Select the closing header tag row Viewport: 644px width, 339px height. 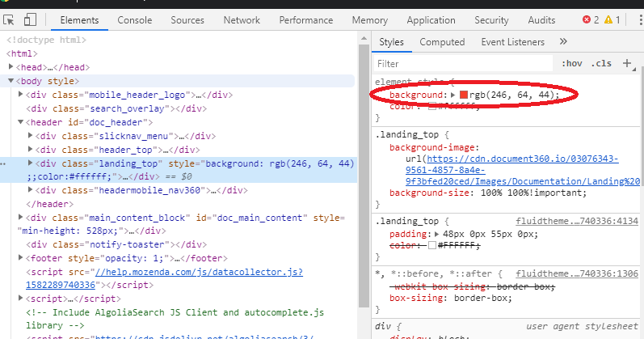click(50, 204)
